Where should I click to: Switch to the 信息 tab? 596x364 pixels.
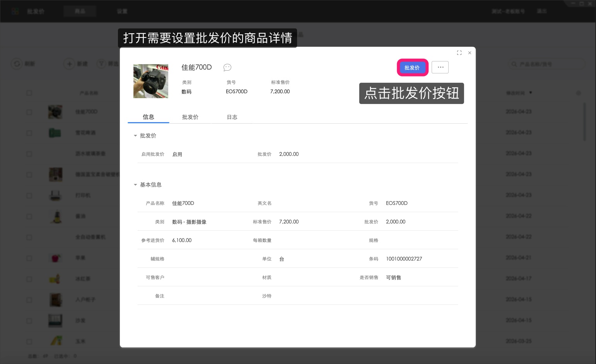click(x=149, y=117)
